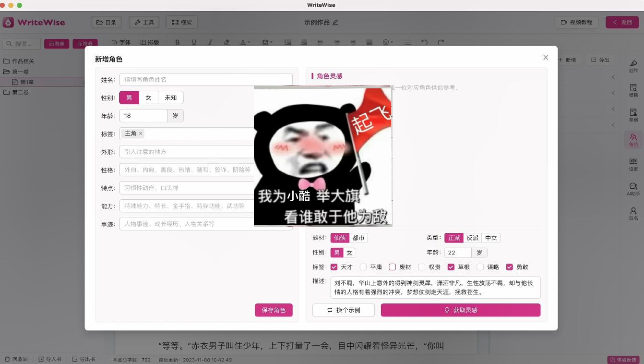644x364 pixels.
Task: Click the pencil icon beside 示例作品
Action: (x=335, y=22)
